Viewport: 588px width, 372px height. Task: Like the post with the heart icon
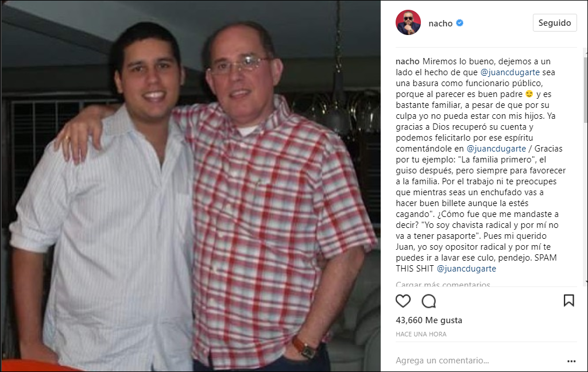coord(403,301)
